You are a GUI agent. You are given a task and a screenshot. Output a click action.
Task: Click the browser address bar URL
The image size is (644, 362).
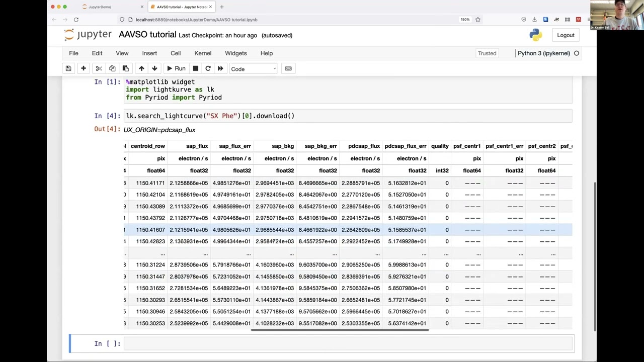point(196,20)
